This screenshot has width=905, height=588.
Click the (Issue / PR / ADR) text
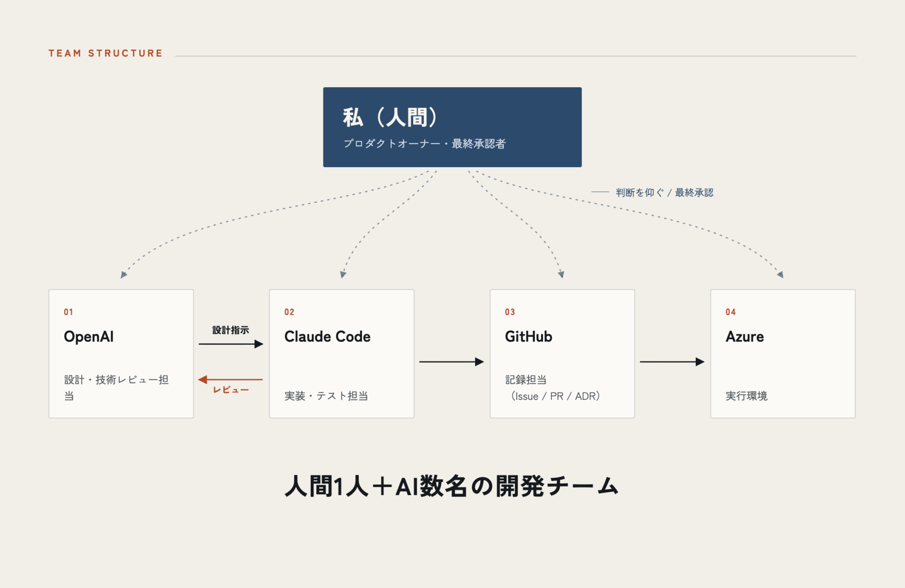555,396
